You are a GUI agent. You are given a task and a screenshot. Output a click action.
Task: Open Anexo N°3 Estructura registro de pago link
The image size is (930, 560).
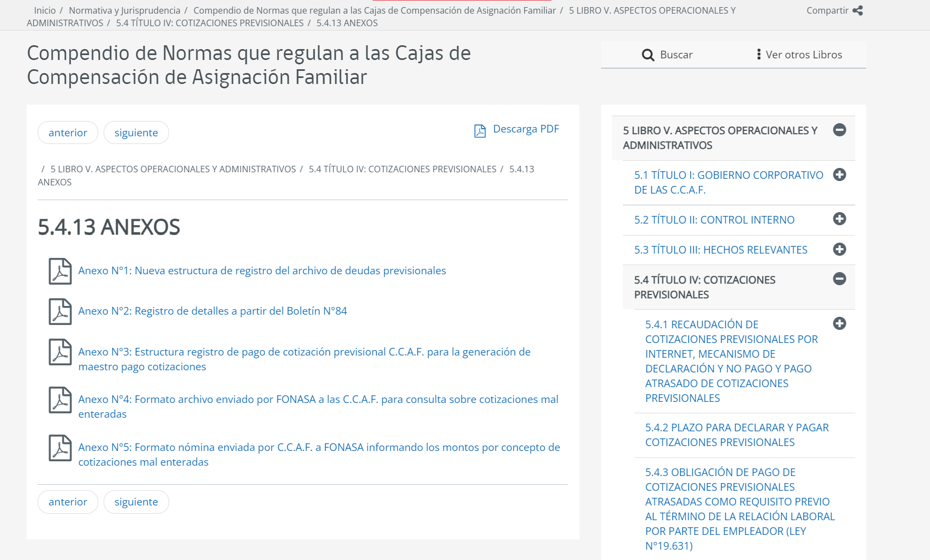click(304, 359)
